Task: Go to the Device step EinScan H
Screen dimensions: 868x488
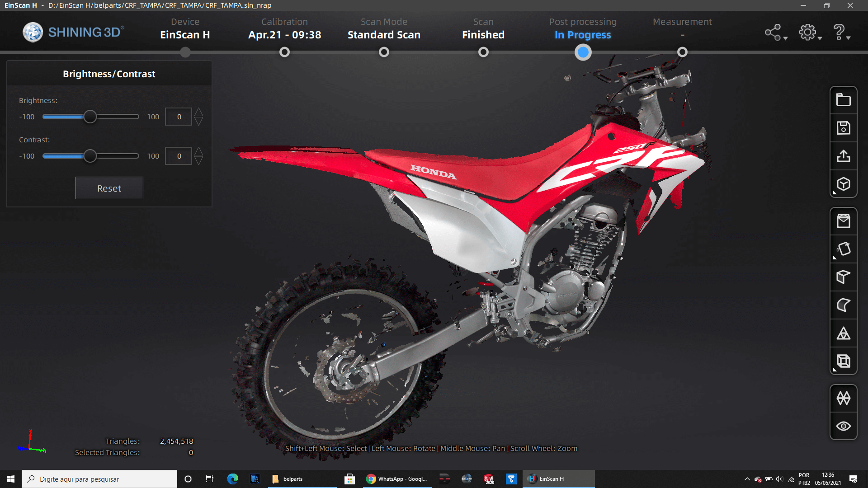Action: pyautogui.click(x=185, y=29)
